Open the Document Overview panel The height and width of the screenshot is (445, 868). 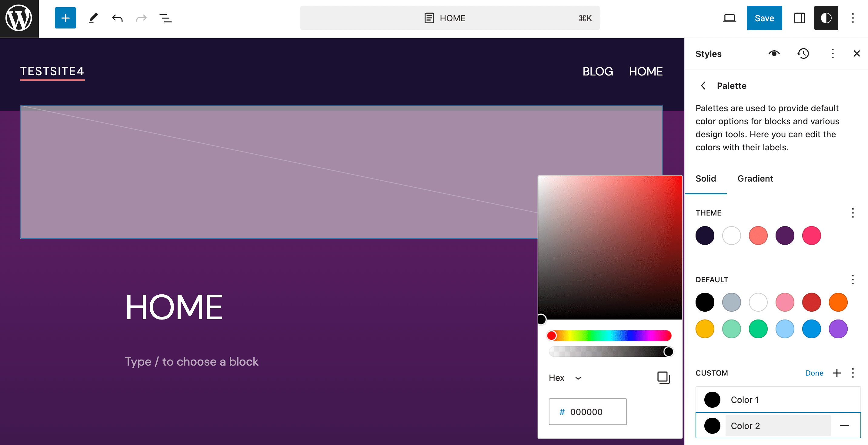click(x=165, y=18)
